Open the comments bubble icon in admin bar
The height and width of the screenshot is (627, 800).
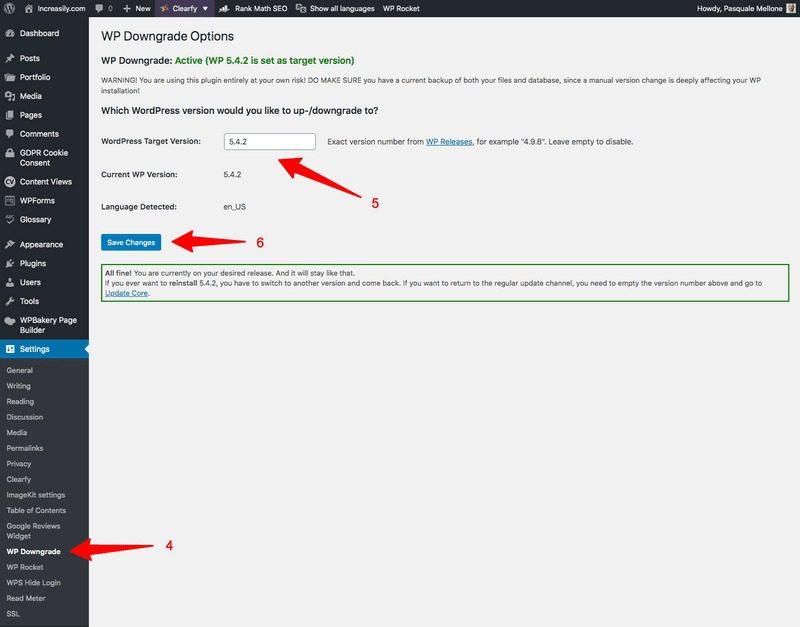[x=99, y=8]
